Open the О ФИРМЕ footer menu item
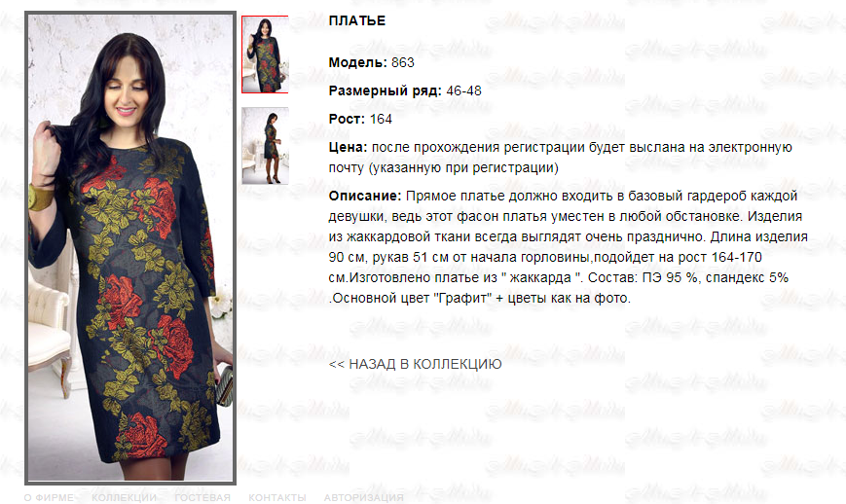 coord(49,497)
